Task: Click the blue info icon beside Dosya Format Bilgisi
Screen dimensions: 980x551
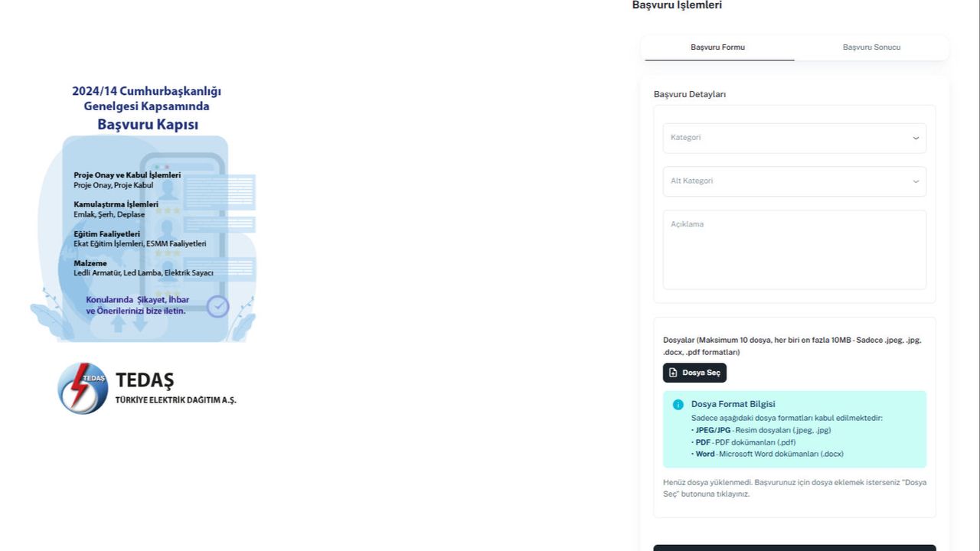Action: click(678, 404)
